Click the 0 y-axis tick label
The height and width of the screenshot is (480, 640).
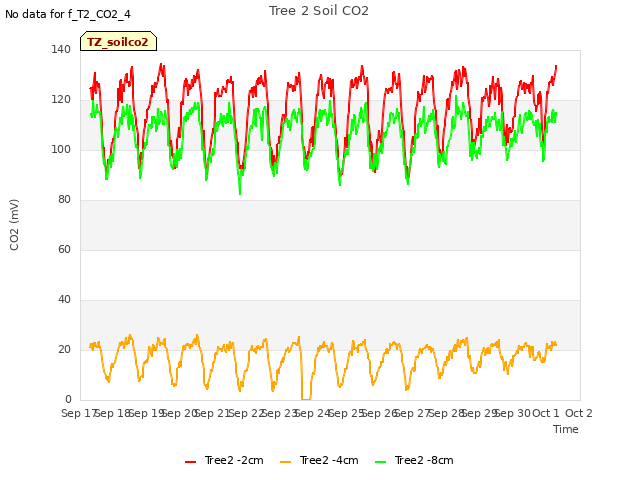(68, 399)
